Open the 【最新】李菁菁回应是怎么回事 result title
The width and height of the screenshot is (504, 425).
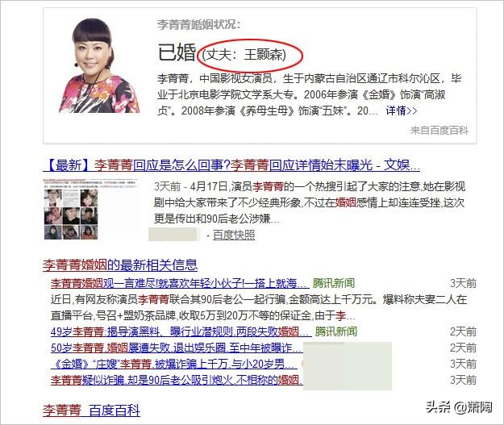[231, 165]
